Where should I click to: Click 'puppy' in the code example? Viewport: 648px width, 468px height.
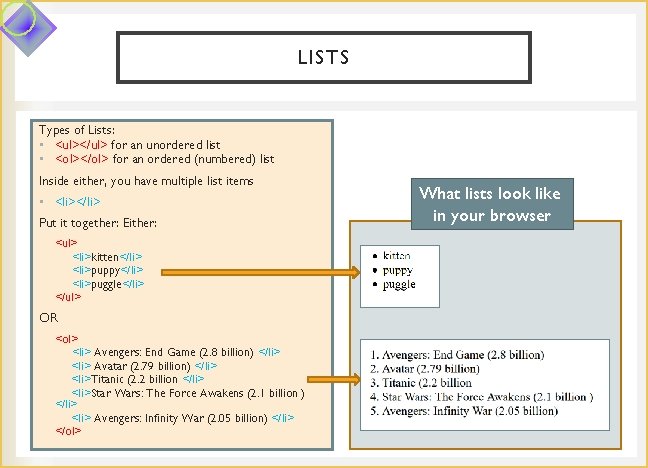(x=105, y=271)
